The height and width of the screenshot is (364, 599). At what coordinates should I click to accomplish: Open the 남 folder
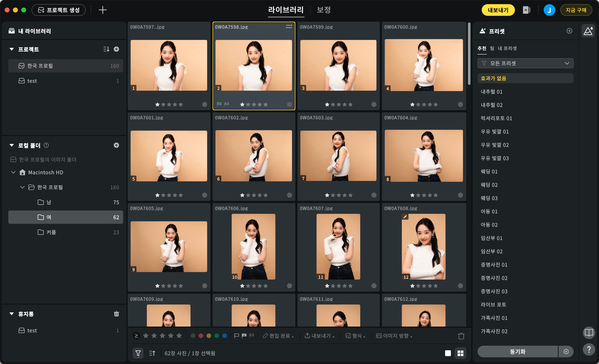tap(66, 202)
